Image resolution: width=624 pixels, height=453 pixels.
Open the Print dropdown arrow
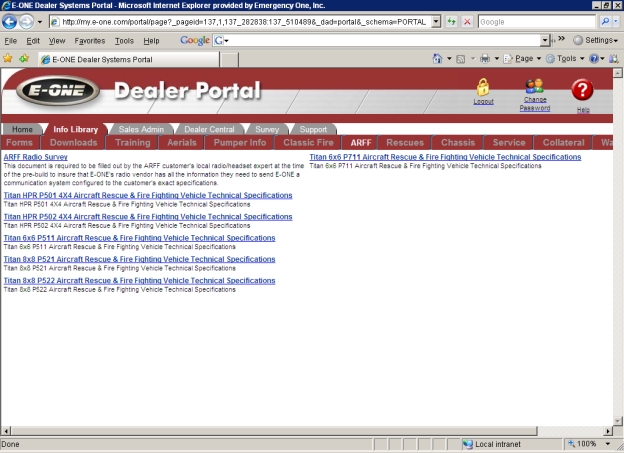pos(497,59)
